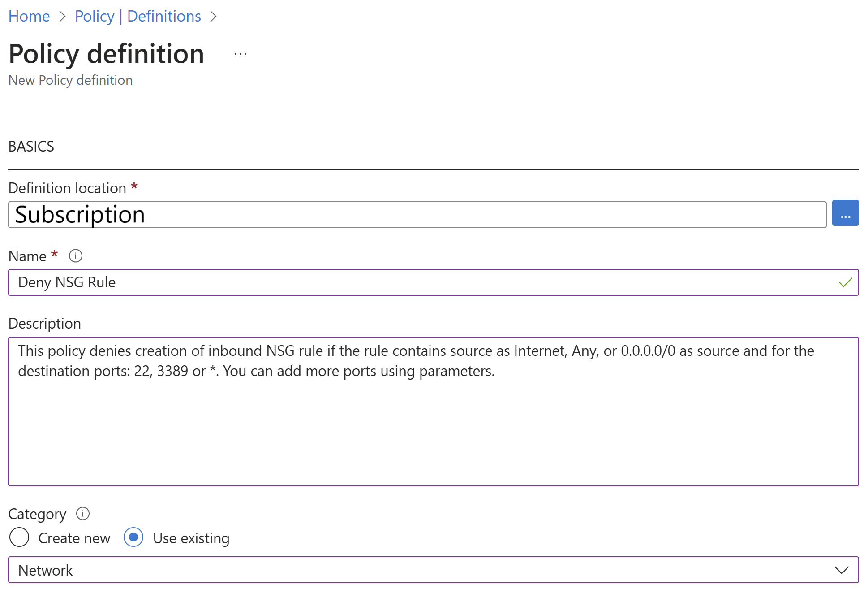Open the Definition location picker via ellipsis button
The height and width of the screenshot is (589, 868).
click(845, 214)
